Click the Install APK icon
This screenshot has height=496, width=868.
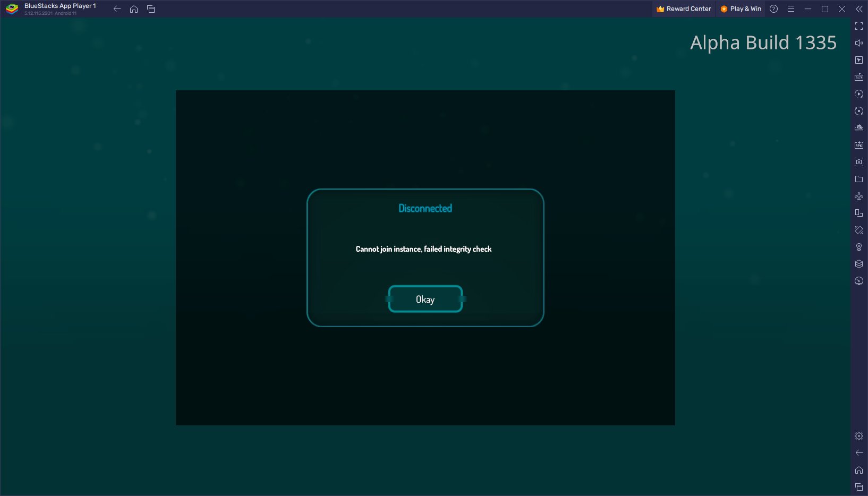[859, 145]
